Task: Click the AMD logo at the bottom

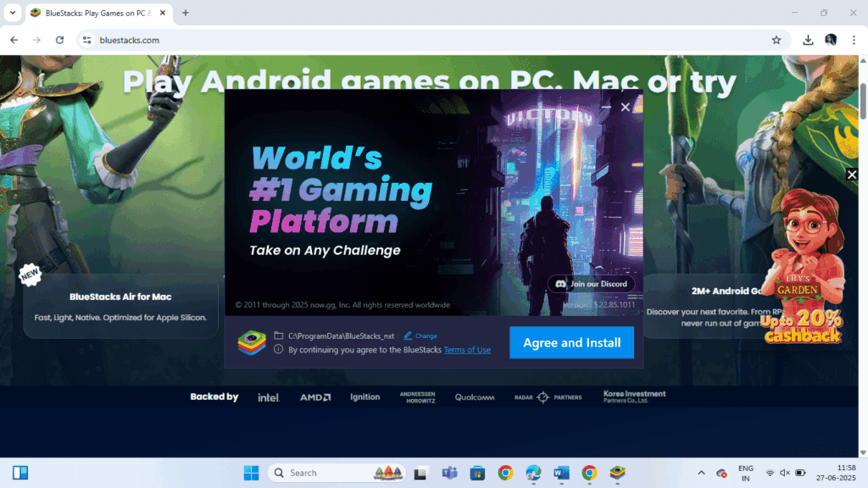Action: pyautogui.click(x=314, y=396)
